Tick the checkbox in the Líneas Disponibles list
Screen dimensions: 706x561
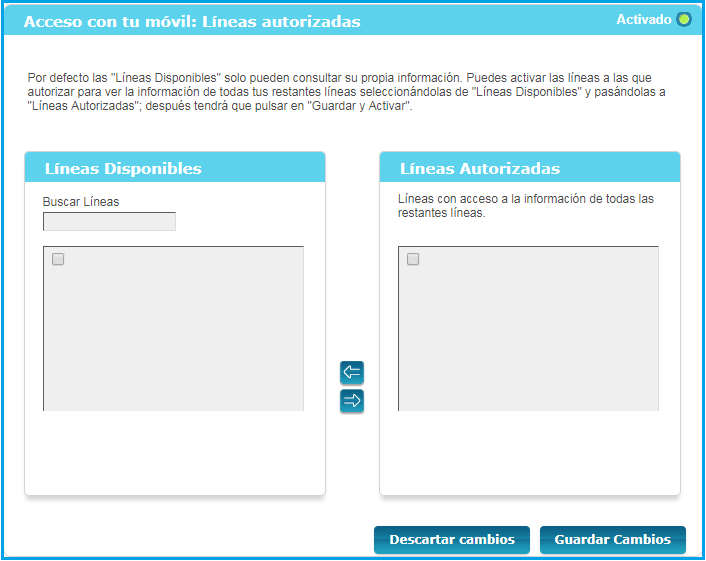point(58,259)
